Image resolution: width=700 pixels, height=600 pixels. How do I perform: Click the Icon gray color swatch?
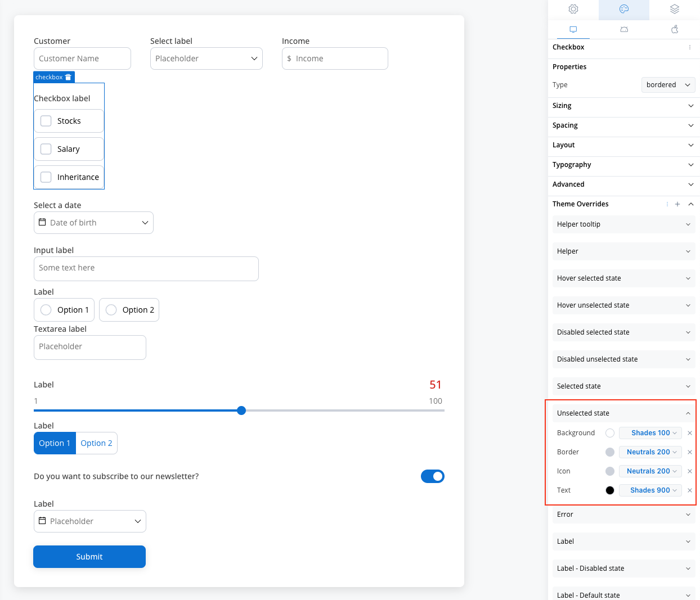[x=610, y=471]
